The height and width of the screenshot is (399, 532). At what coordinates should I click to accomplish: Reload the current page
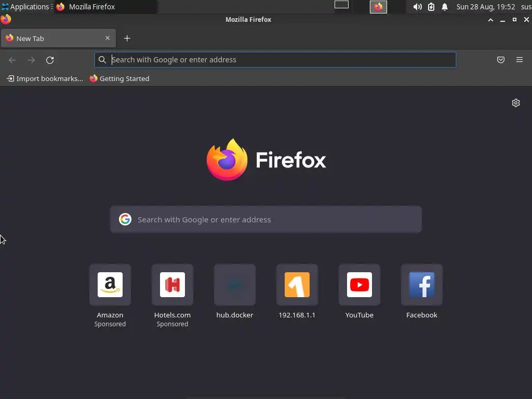tap(50, 60)
